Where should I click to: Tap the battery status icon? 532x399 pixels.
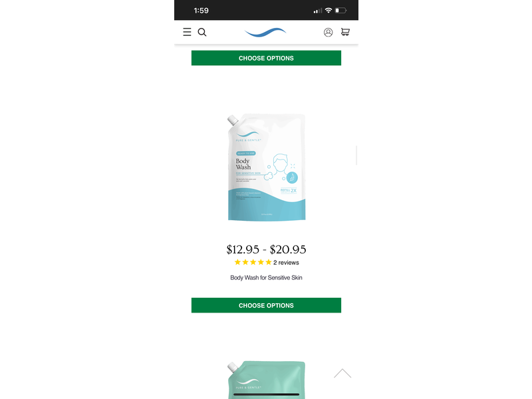(x=340, y=11)
